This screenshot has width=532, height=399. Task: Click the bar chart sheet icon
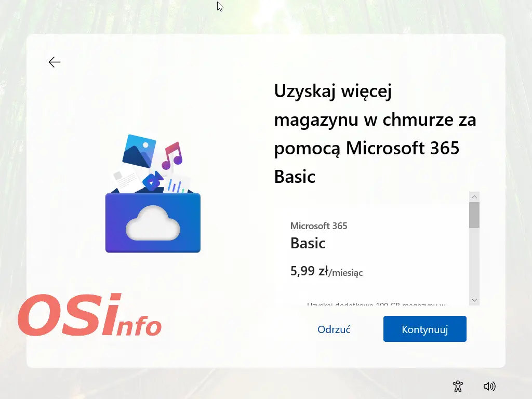177,184
